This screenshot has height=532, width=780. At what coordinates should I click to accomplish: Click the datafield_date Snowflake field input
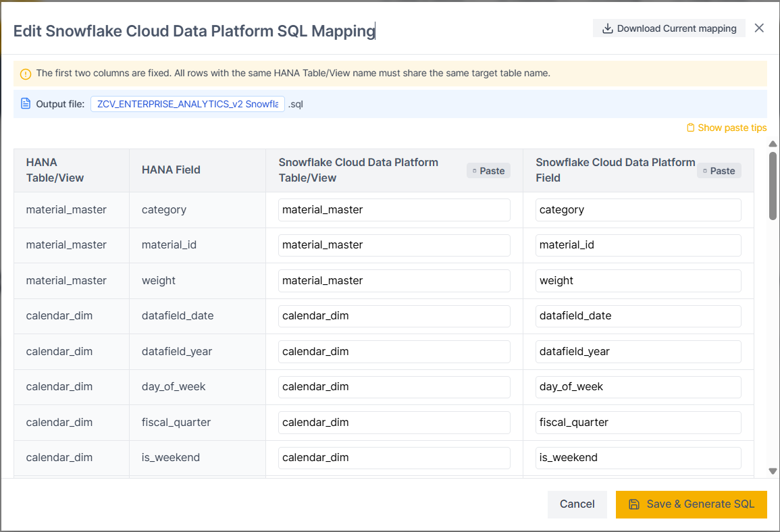coord(638,316)
